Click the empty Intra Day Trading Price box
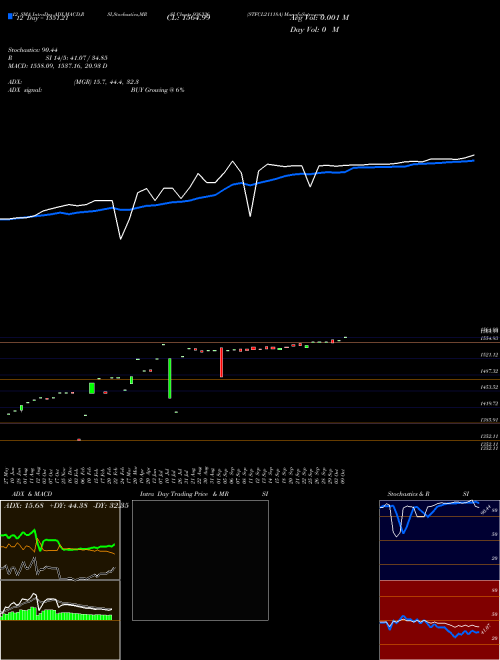The image size is (500, 660). (200, 560)
